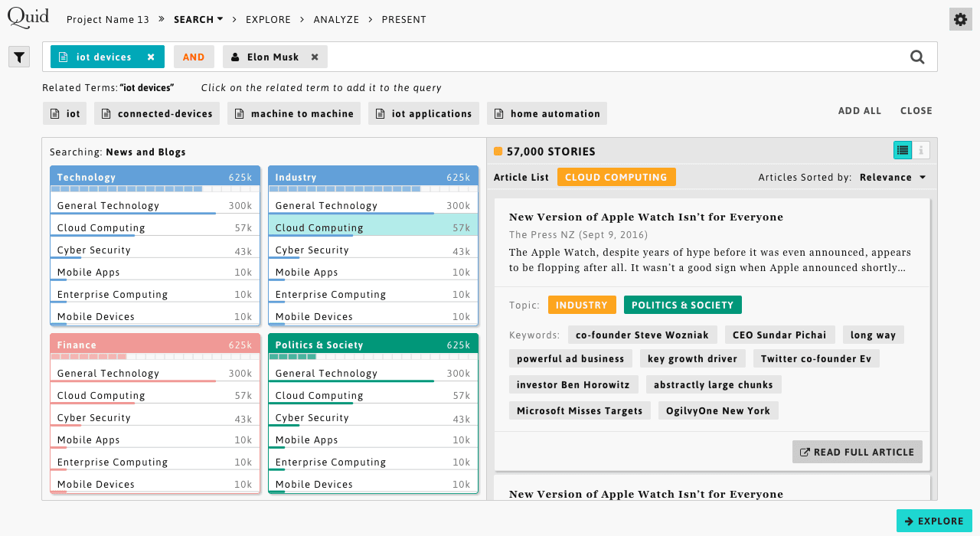The width and height of the screenshot is (980, 536).
Task: Add related term iot
Action: [x=65, y=113]
